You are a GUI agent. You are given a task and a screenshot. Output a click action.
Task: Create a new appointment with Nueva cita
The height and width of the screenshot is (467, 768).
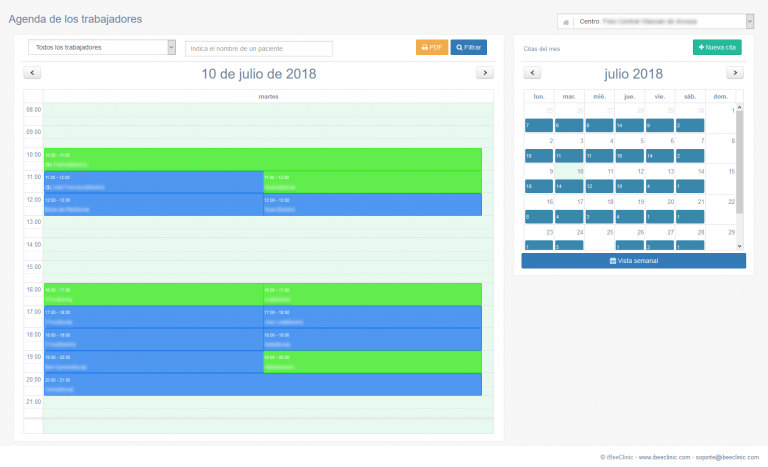point(717,48)
